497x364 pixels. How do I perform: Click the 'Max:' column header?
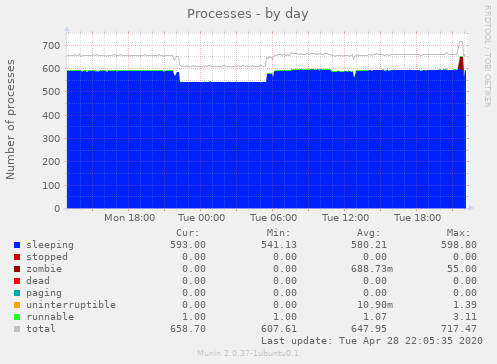pyautogui.click(x=458, y=233)
